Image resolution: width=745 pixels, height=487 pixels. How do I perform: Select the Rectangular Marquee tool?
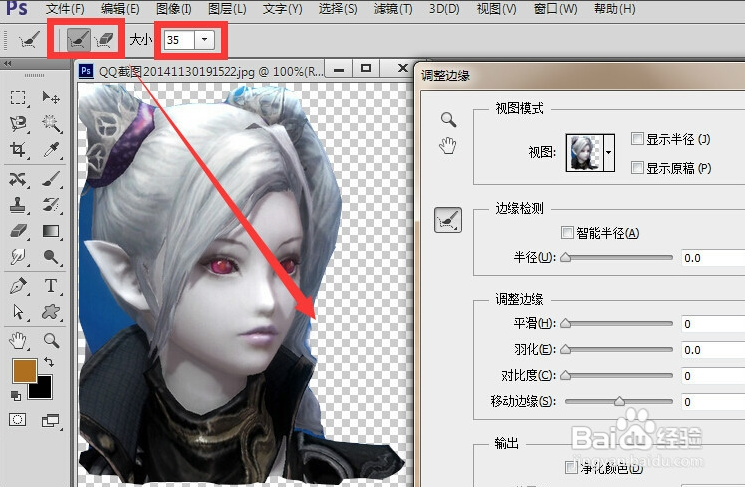[x=18, y=97]
